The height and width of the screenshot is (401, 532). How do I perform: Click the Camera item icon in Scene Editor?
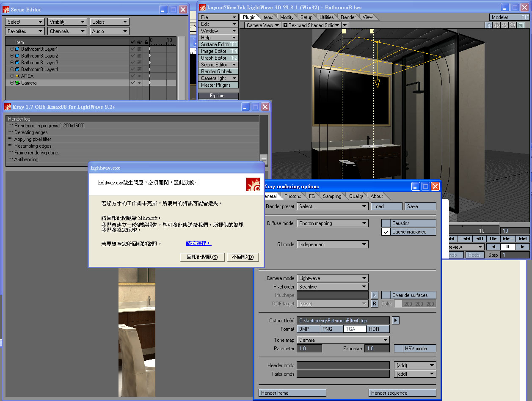(17, 83)
